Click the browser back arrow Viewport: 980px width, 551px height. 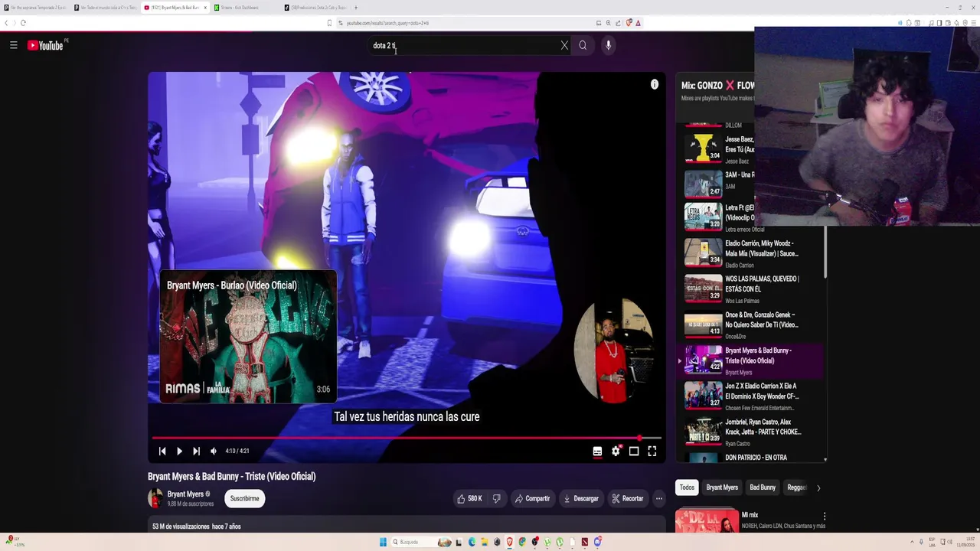point(6,23)
